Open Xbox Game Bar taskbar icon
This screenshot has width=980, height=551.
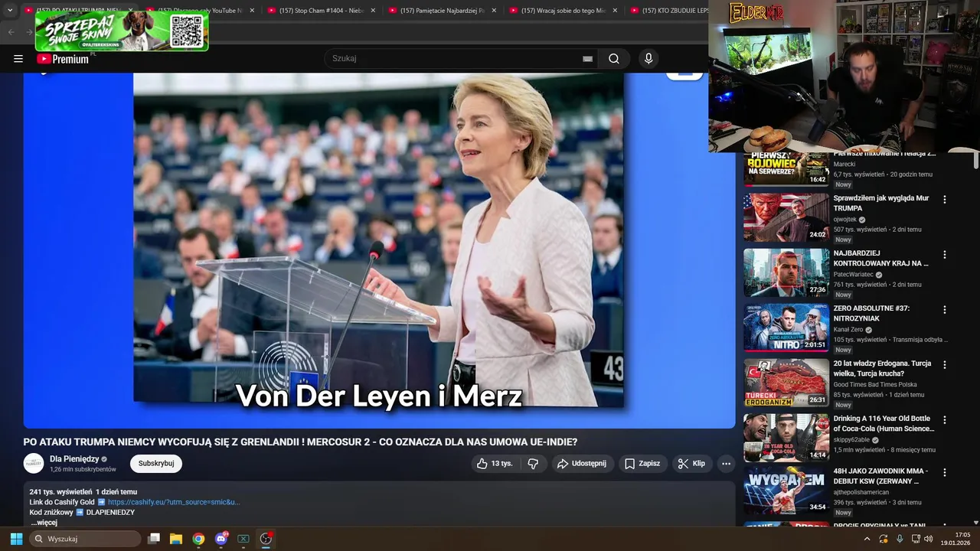coord(243,539)
